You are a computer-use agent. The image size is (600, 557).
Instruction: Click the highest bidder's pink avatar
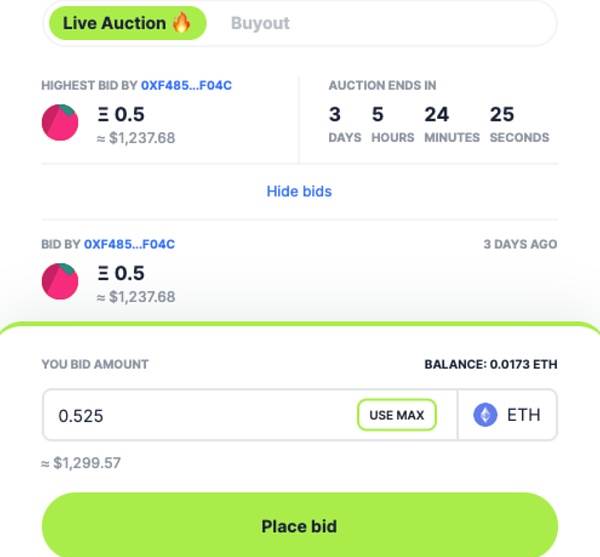tap(60, 122)
